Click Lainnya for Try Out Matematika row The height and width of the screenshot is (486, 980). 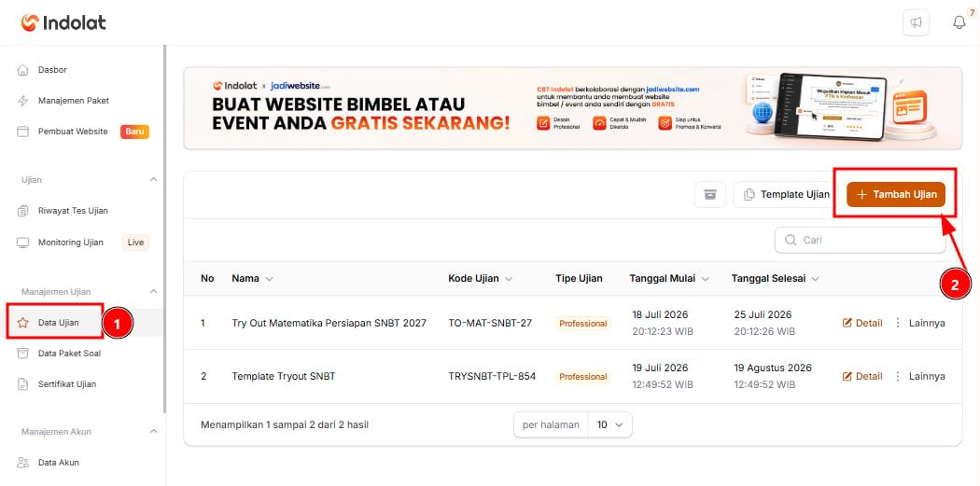pyautogui.click(x=927, y=323)
